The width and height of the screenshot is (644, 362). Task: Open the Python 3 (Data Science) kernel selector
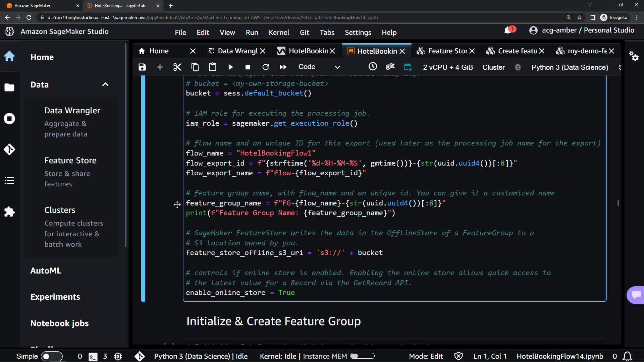click(x=570, y=67)
